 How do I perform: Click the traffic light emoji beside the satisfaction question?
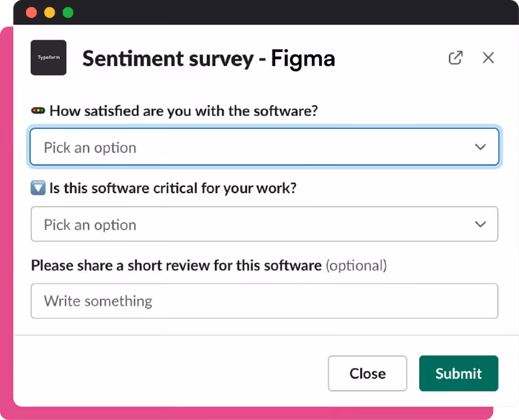click(x=38, y=111)
